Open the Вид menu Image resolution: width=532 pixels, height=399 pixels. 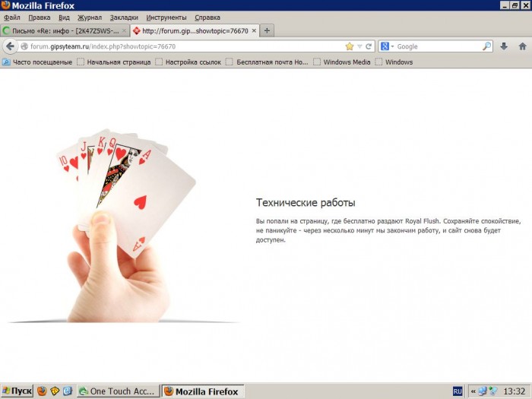pos(64,17)
